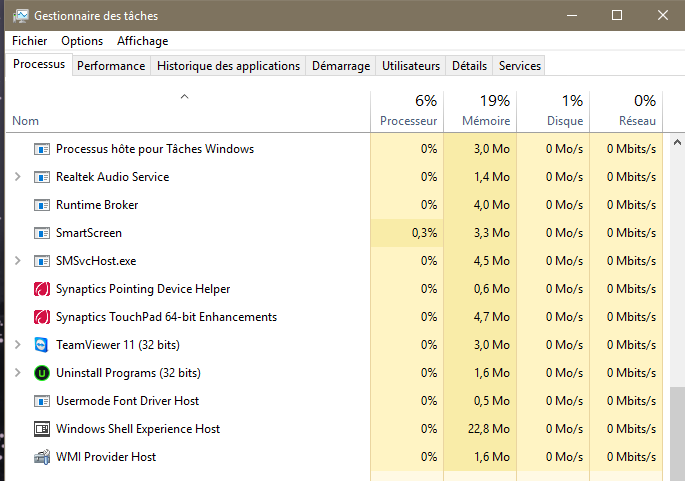
Task: Sort by the Mémoire column header
Action: (x=480, y=112)
